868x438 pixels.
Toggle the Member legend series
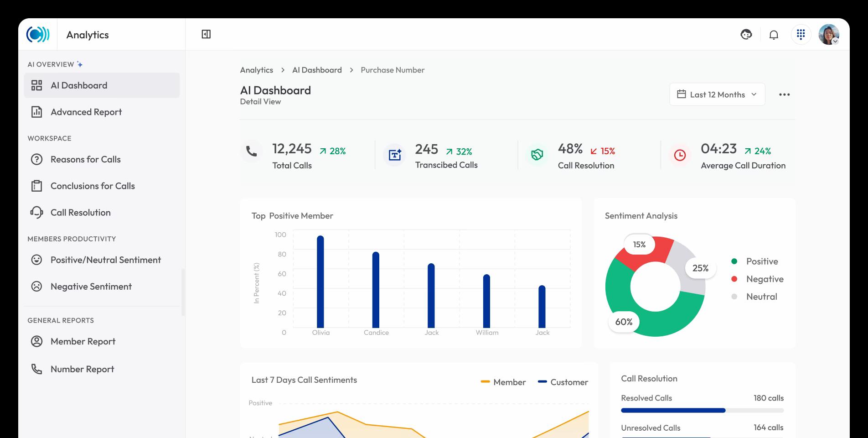point(503,382)
